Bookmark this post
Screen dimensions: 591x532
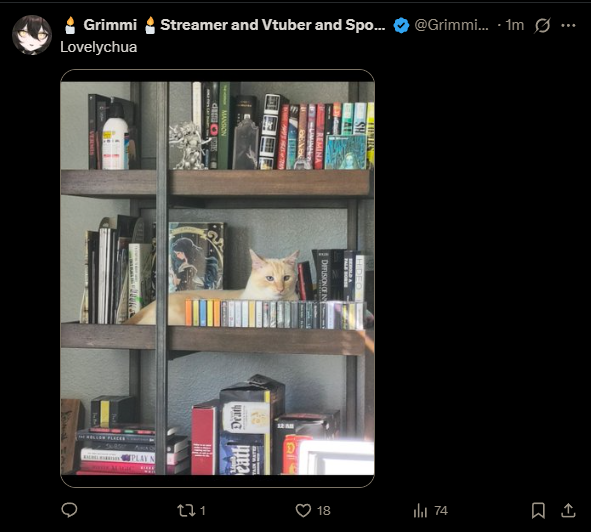(x=538, y=511)
